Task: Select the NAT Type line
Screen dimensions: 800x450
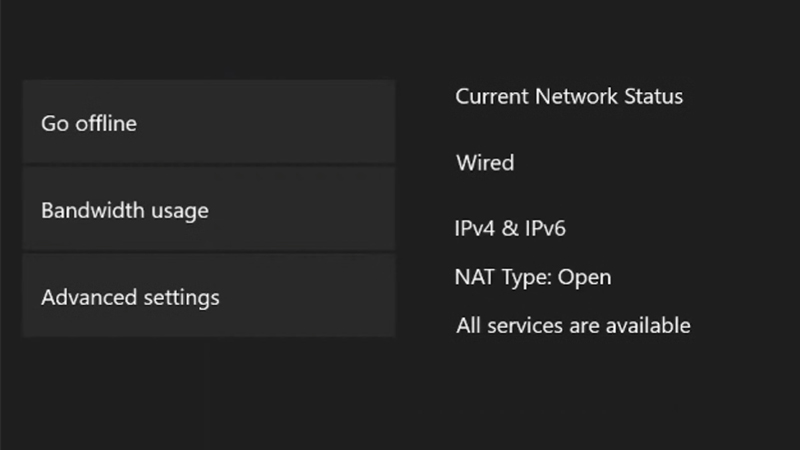Action: (x=533, y=277)
